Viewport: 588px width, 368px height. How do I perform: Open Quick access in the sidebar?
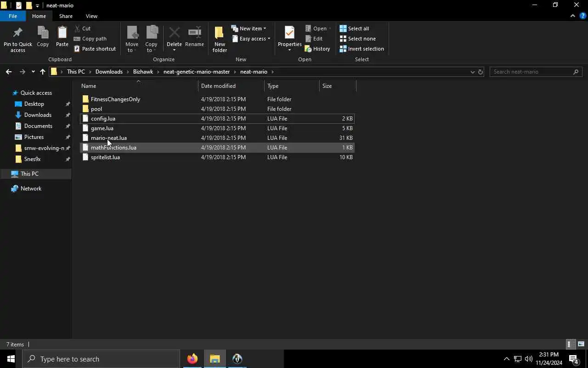36,93
